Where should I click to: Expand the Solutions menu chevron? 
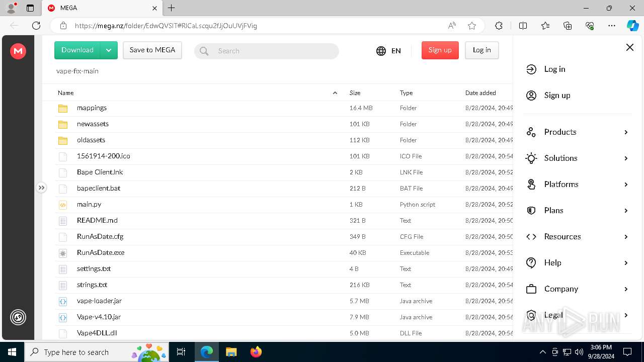[x=626, y=158]
